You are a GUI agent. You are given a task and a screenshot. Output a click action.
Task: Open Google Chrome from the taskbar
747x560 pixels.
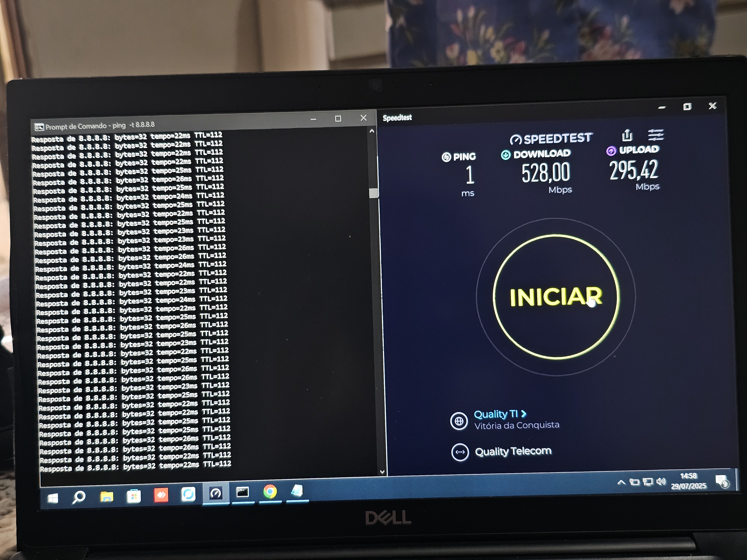[x=270, y=492]
